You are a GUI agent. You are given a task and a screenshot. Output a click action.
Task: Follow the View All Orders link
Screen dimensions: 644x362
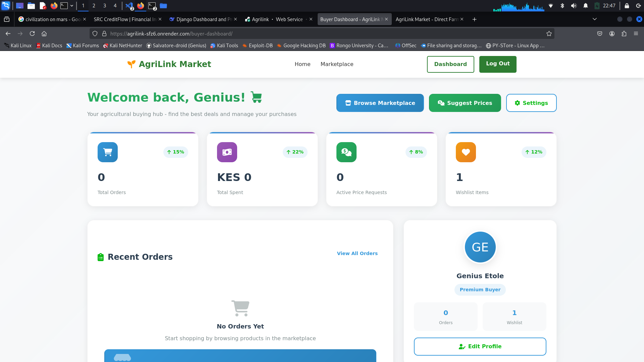357,253
